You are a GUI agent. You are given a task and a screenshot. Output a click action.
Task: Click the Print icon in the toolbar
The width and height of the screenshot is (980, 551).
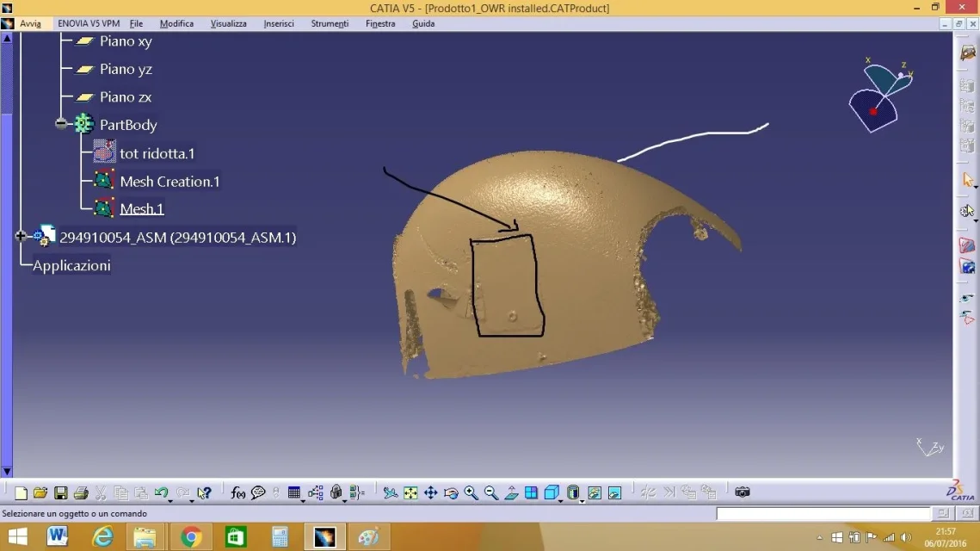pos(81,492)
